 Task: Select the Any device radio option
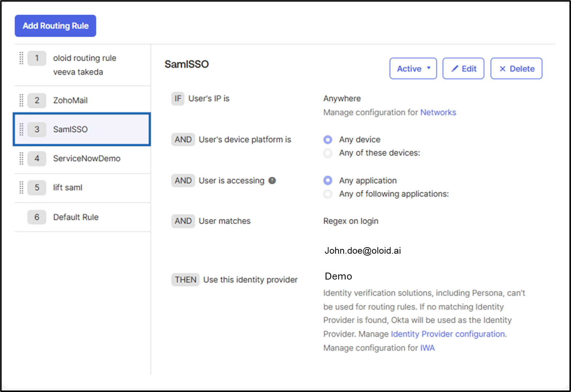(x=328, y=140)
